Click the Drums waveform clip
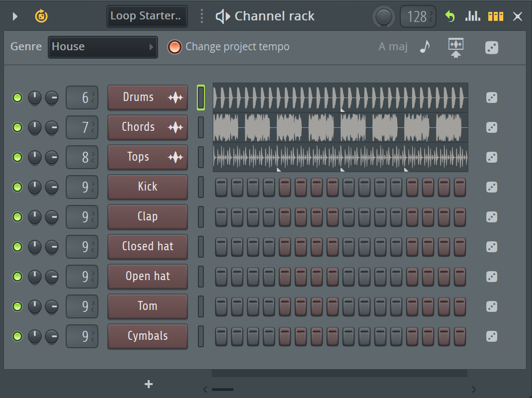The width and height of the screenshot is (532, 398). (340, 98)
